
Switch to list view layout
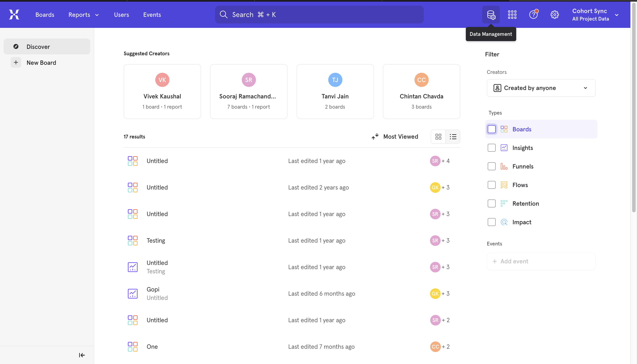tap(453, 136)
